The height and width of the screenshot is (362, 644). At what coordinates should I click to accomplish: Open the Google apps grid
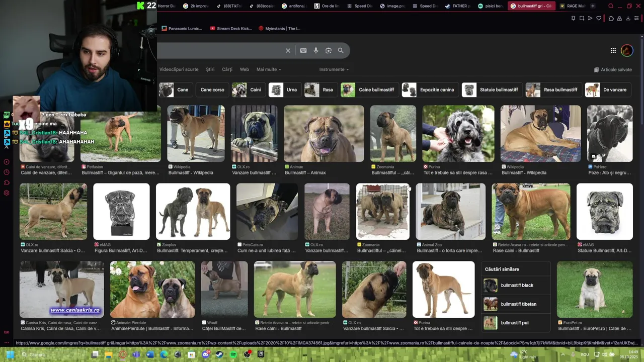tap(613, 50)
